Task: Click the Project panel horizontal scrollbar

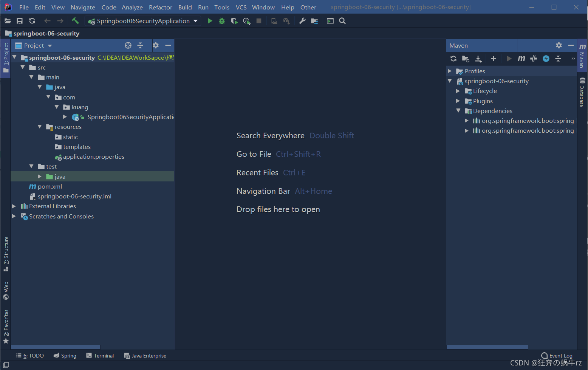Action: pyautogui.click(x=56, y=347)
